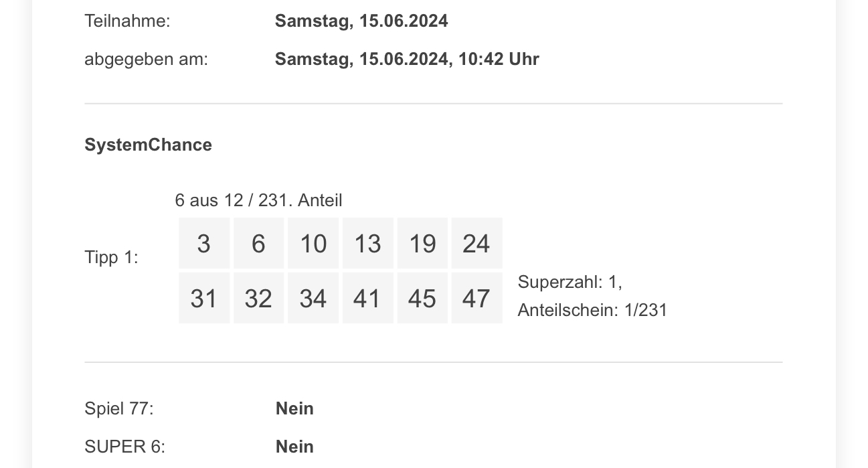Screen dimensions: 868x468
Task: Click the number 13 tile
Action: (367, 243)
